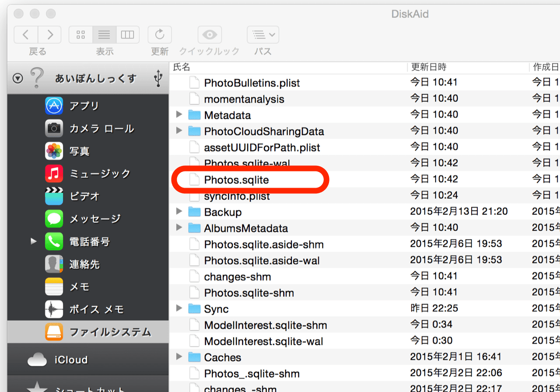Select the Photos.sqlite.aside-wal file
Image resolution: width=560 pixels, height=392 pixels.
pos(365,260)
